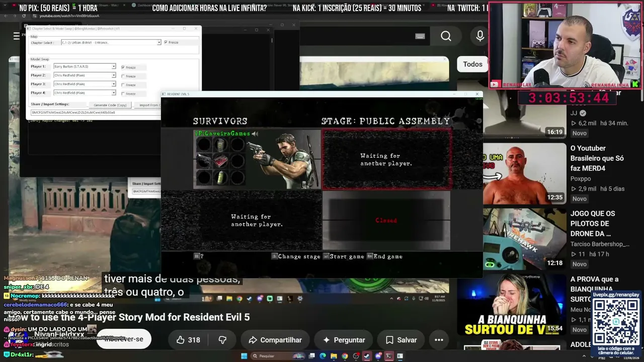The height and width of the screenshot is (362, 644).
Task: Select the red herb item in inventory
Action: 220,161
